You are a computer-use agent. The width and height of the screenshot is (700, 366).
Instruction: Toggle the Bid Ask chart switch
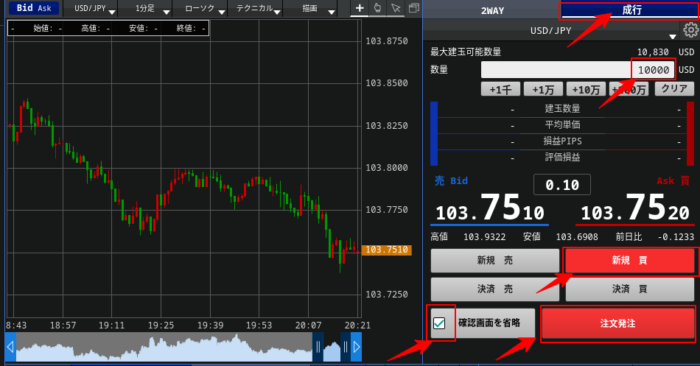coord(34,8)
